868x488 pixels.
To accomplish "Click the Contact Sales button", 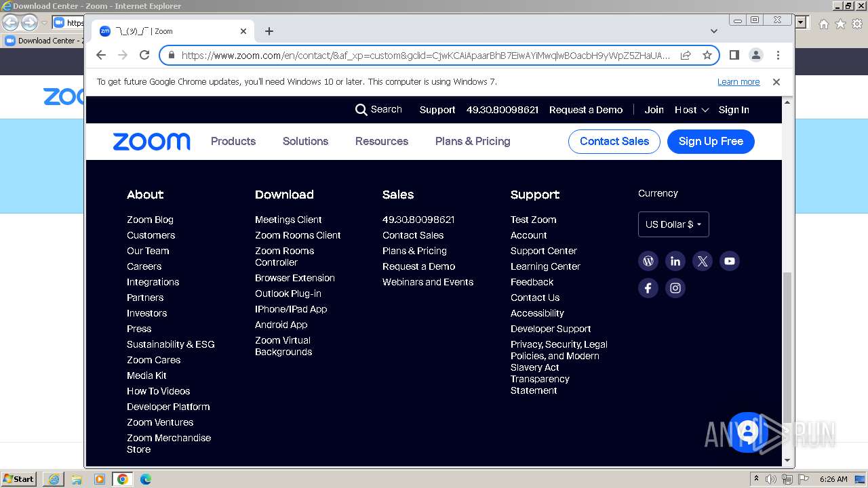I will pyautogui.click(x=614, y=141).
